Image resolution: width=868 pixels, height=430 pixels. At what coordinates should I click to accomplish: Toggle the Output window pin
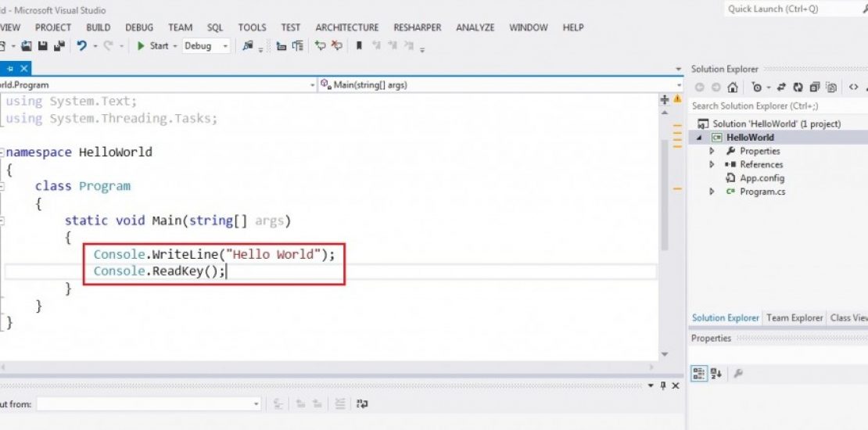click(663, 385)
